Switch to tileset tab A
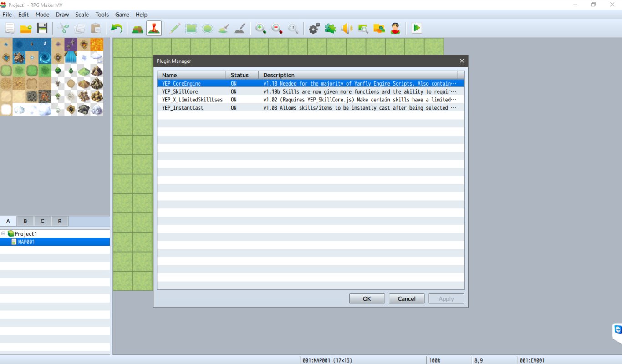Screen dimensions: 622x364 click(x=8, y=221)
